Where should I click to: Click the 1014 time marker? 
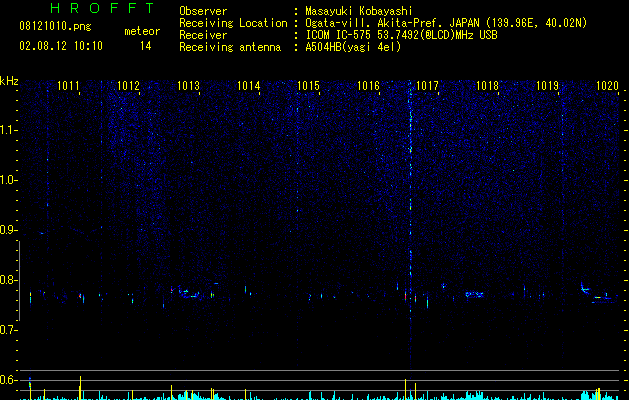coord(249,86)
